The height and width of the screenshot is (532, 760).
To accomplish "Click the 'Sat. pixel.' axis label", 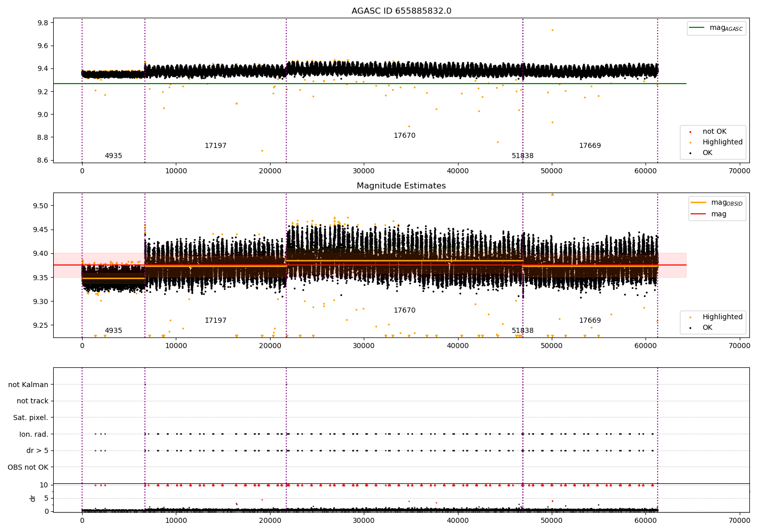I will click(31, 417).
